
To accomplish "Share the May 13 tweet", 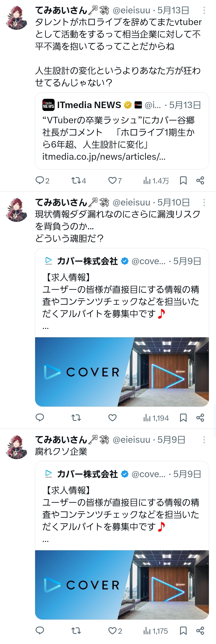I will pos(200,180).
